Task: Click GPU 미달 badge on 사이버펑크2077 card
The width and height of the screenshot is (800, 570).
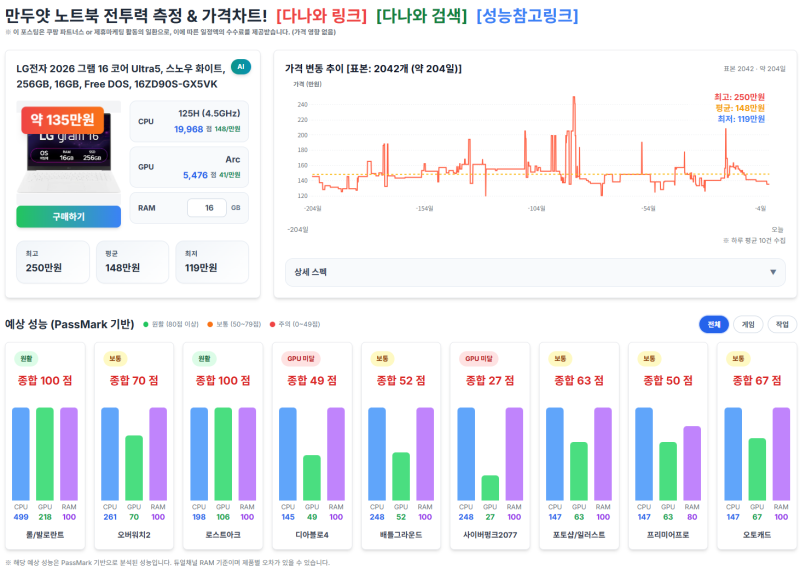Action: tap(479, 359)
